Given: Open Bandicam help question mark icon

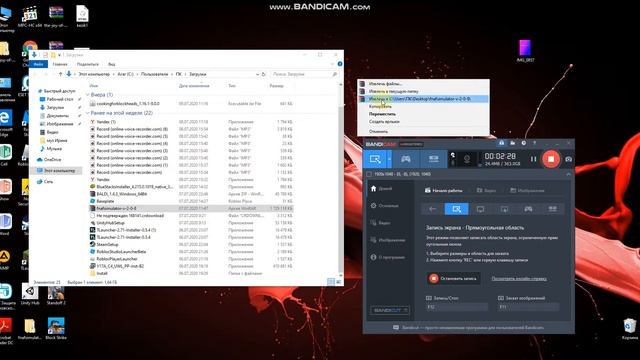Looking at the screenshot, I should (x=534, y=143).
